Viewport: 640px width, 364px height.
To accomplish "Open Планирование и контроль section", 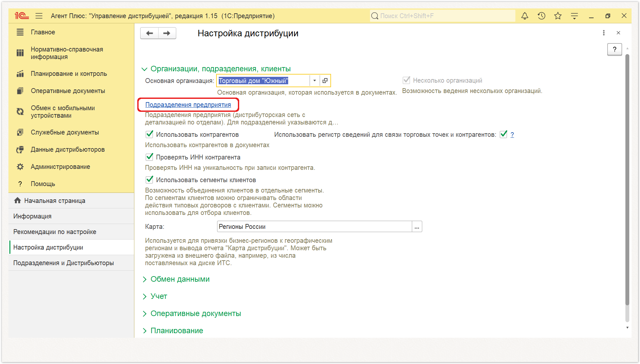I will [x=69, y=74].
